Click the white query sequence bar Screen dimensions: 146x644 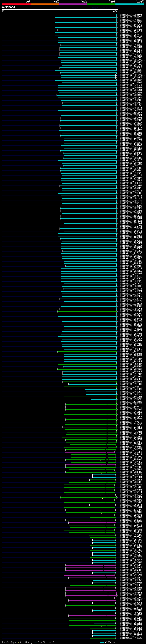[60, 9]
